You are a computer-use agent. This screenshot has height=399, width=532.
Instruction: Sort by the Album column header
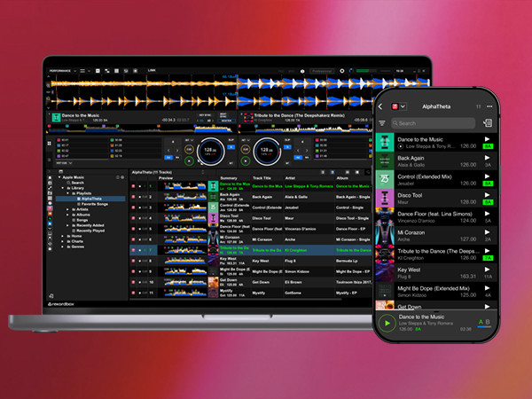(342, 178)
